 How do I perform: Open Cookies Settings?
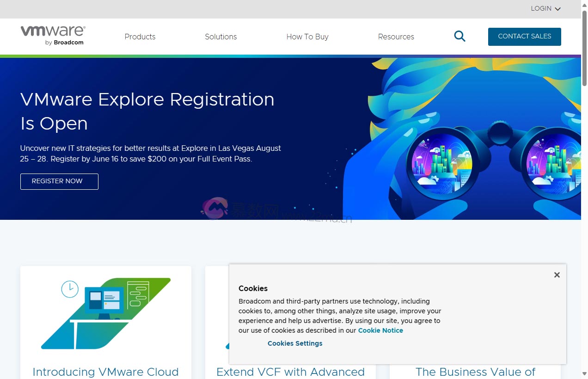(294, 343)
